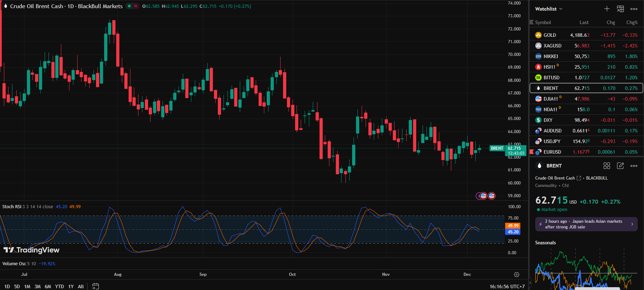Open the Watchlist three-dots menu

(634, 9)
